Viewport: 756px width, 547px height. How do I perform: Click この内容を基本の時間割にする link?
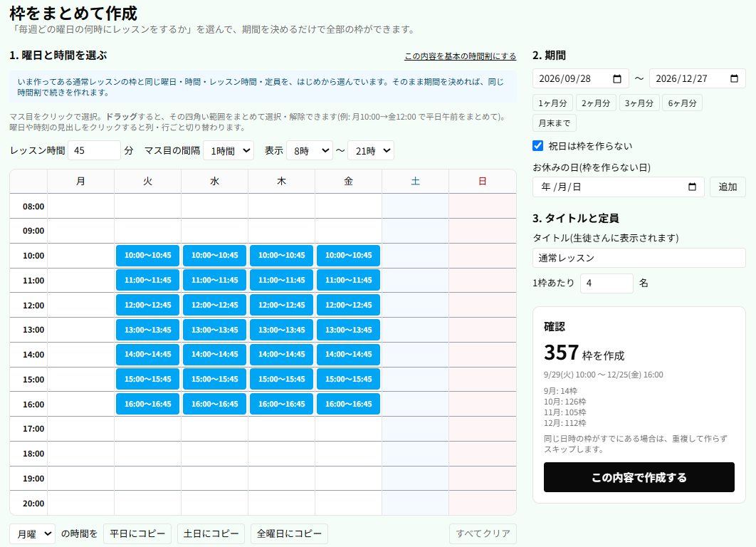point(460,56)
